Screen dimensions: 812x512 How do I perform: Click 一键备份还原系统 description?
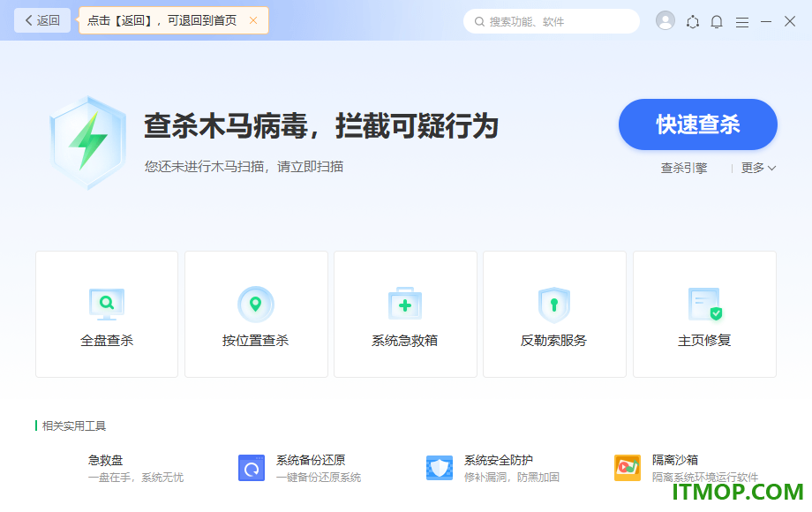click(x=319, y=478)
